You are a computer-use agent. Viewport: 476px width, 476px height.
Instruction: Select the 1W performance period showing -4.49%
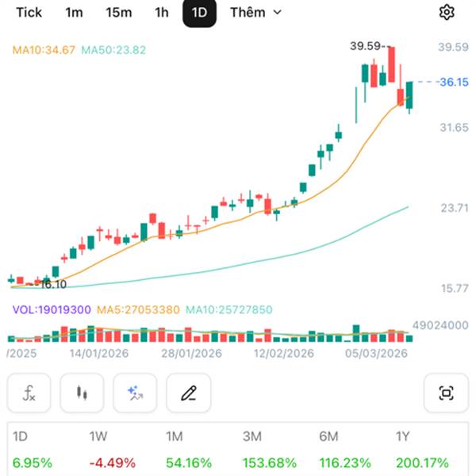tap(113, 450)
